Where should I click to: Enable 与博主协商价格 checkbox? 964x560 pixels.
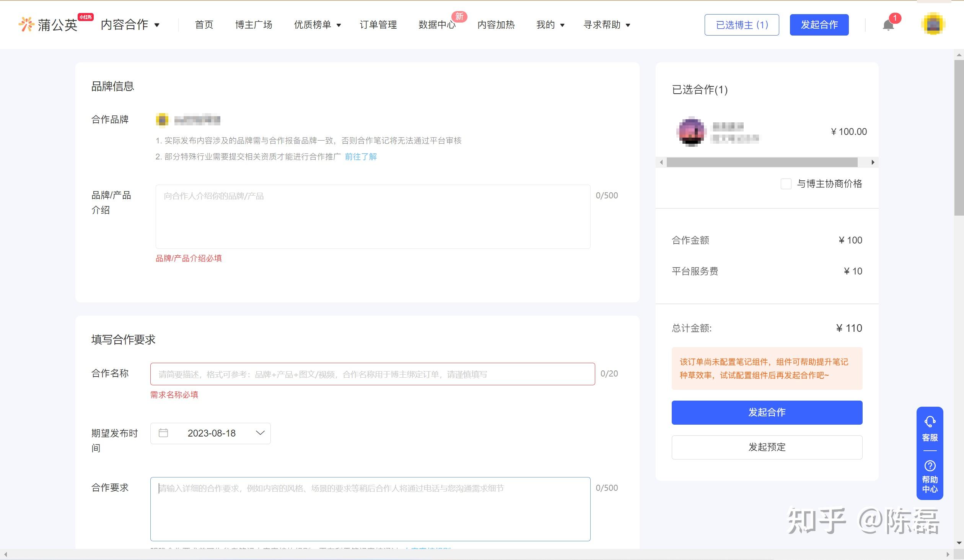point(786,184)
